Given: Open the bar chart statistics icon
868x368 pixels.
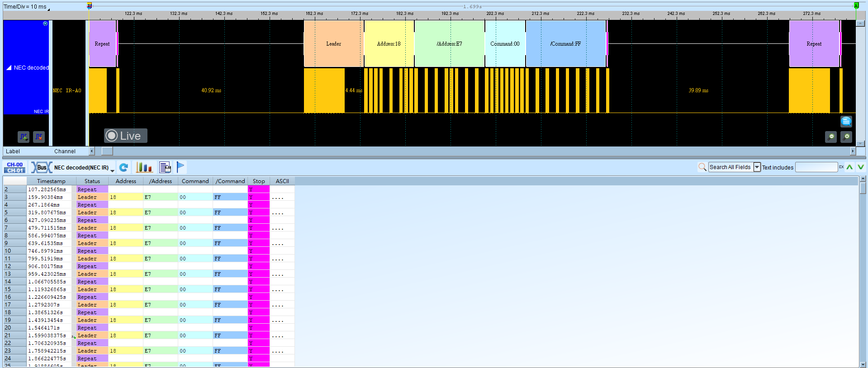Looking at the screenshot, I should [x=144, y=167].
